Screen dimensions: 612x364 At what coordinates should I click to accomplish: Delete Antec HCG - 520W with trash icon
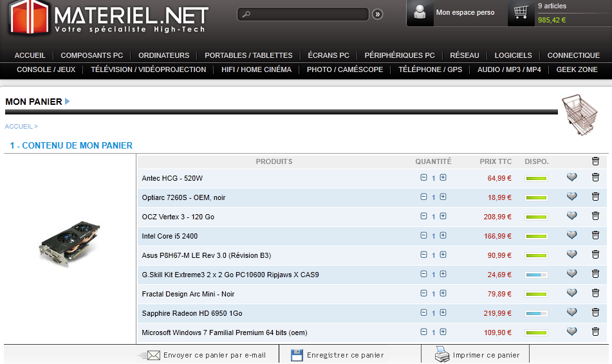[x=595, y=178]
